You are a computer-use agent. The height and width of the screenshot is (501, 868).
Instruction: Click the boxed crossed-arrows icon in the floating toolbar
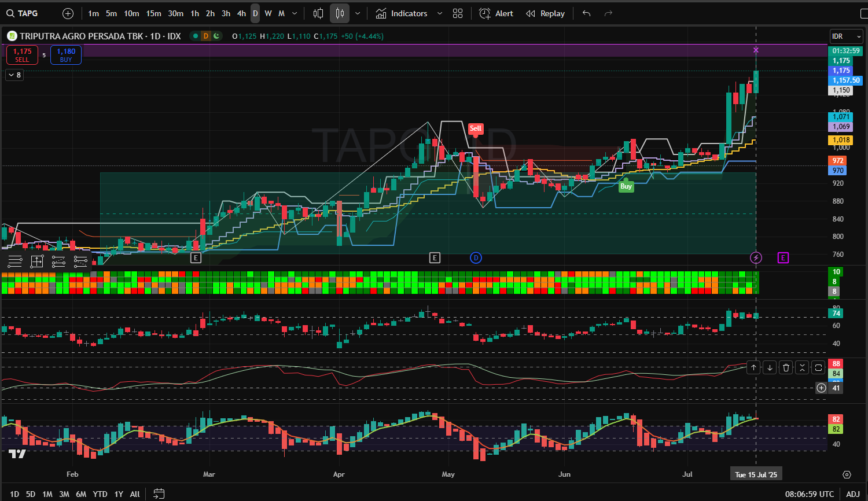tap(37, 261)
